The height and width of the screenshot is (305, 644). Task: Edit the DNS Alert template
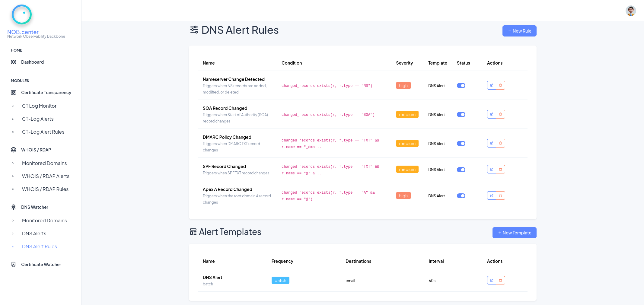(491, 280)
